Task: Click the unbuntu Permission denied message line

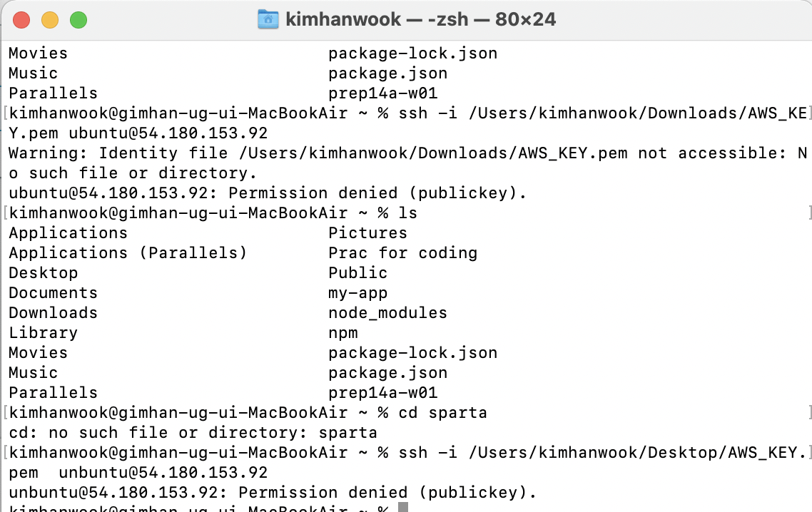Action: point(273,492)
